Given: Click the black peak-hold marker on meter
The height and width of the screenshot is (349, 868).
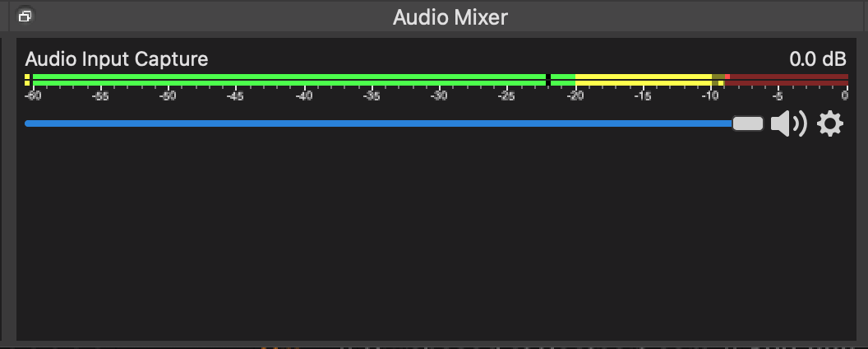Looking at the screenshot, I should coord(548,79).
